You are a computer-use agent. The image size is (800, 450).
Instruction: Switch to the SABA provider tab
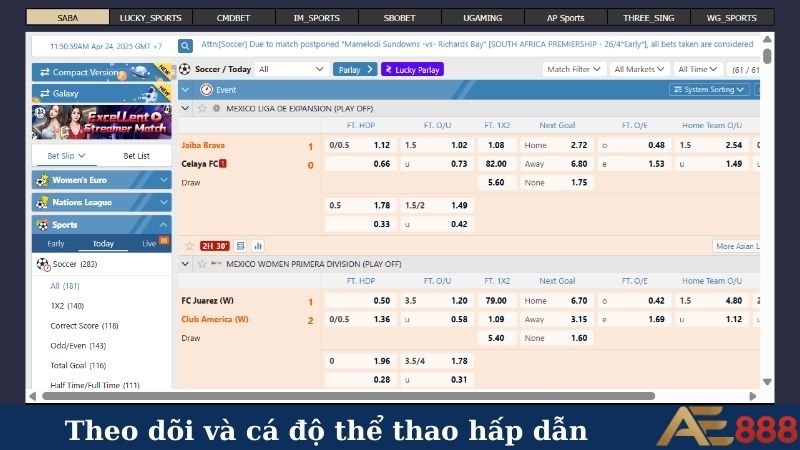(x=67, y=18)
